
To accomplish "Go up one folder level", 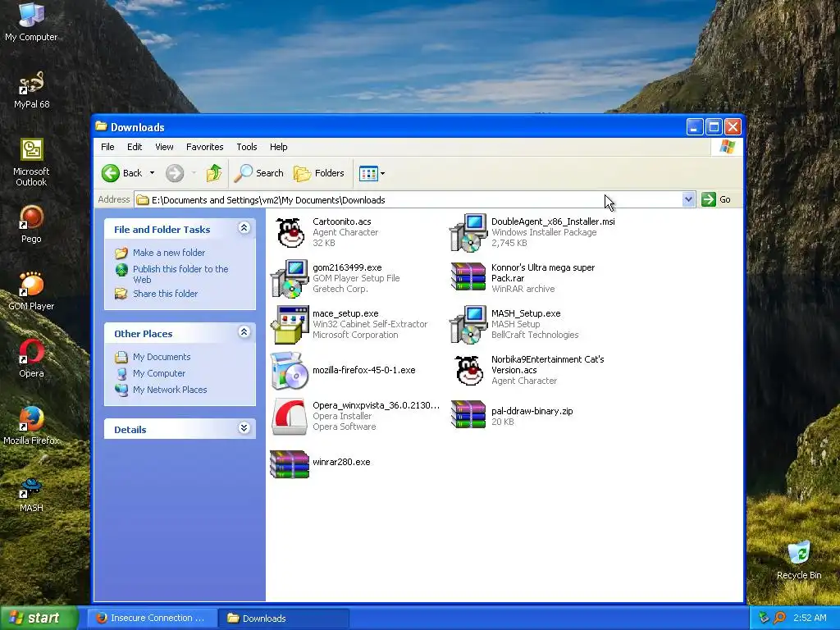I will [214, 173].
